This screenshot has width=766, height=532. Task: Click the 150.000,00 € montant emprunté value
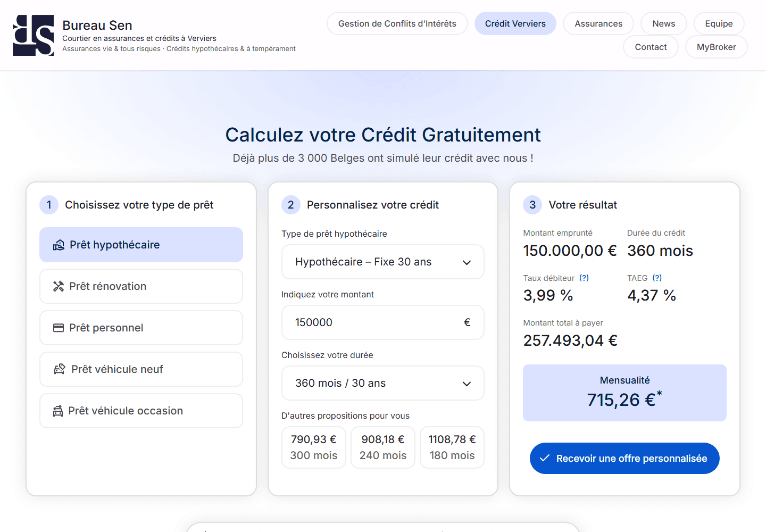coord(570,251)
